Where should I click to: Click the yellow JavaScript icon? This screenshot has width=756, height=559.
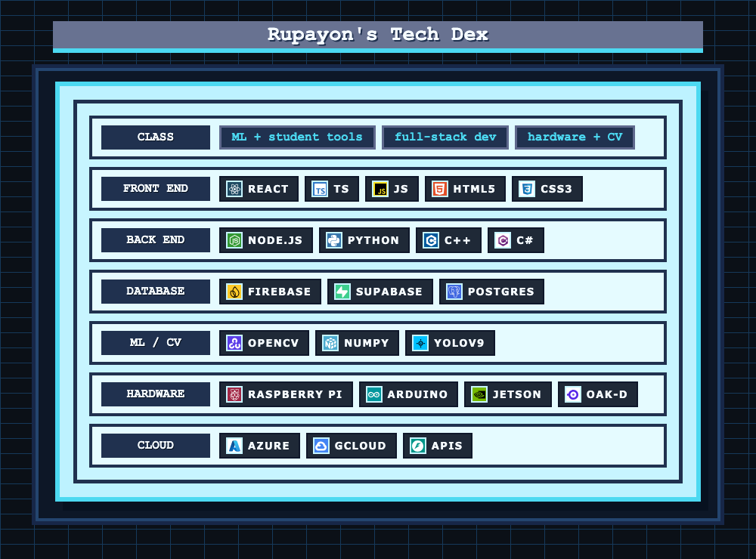[x=380, y=189]
